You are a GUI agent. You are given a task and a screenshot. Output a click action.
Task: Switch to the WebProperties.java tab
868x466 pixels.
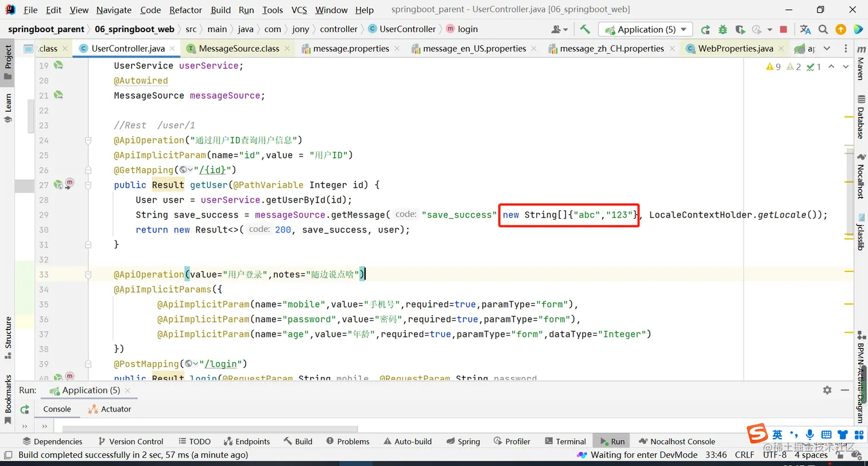(735, 49)
